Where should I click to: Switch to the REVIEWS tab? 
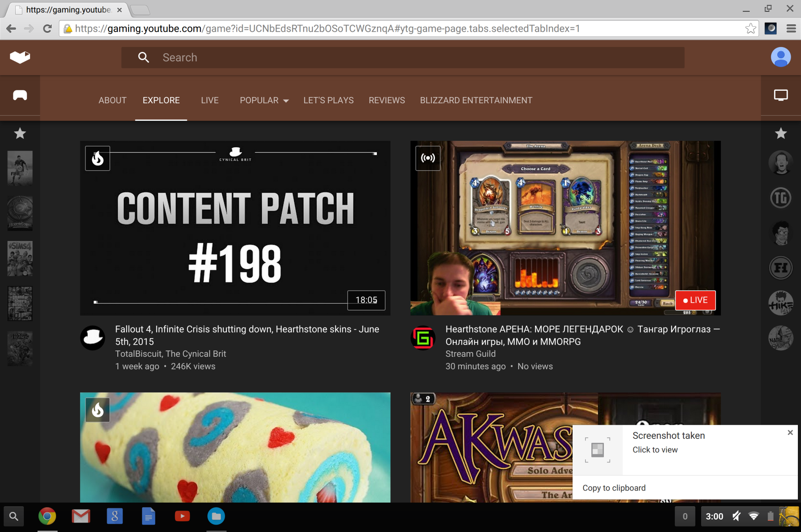coord(386,100)
